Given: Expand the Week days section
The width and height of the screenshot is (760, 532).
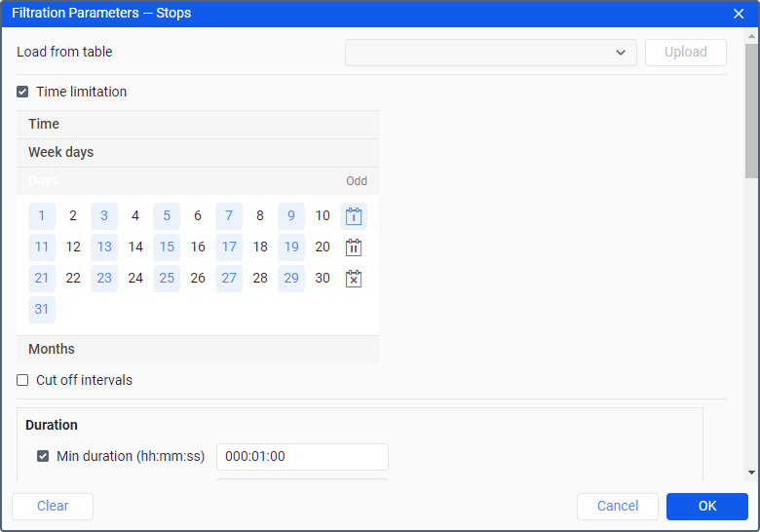Looking at the screenshot, I should [x=198, y=153].
